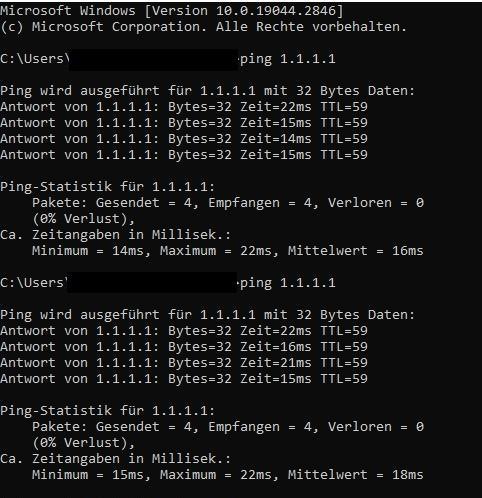Click the reply line with Zeit=16ms
The width and height of the screenshot is (482, 498).
(184, 347)
